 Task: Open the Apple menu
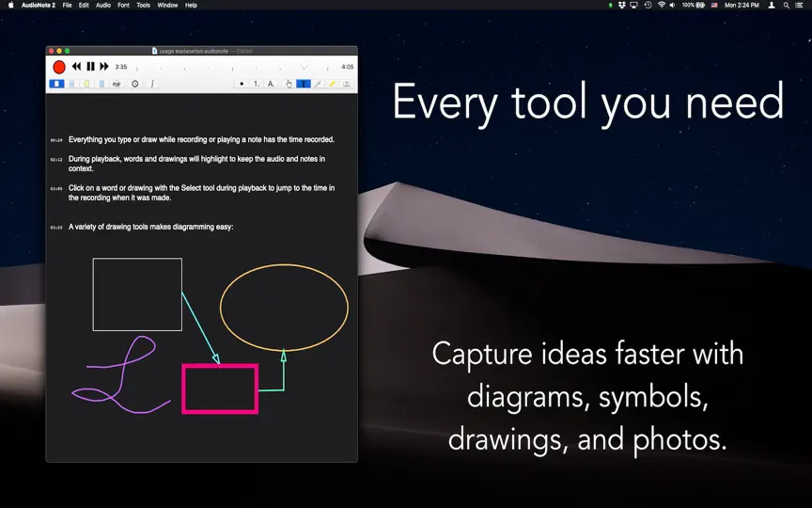tap(11, 6)
